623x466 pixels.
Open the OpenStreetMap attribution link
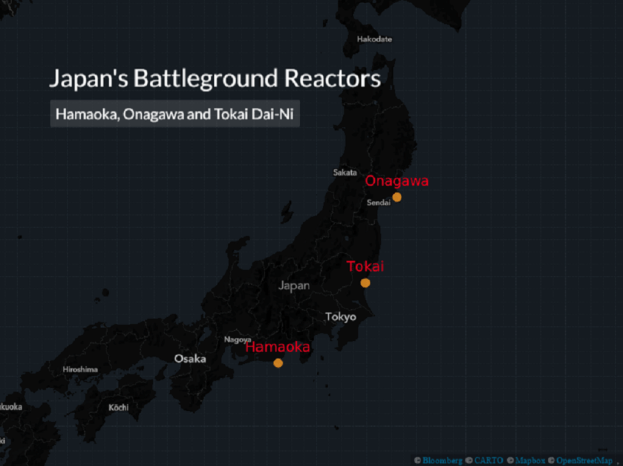click(x=585, y=460)
